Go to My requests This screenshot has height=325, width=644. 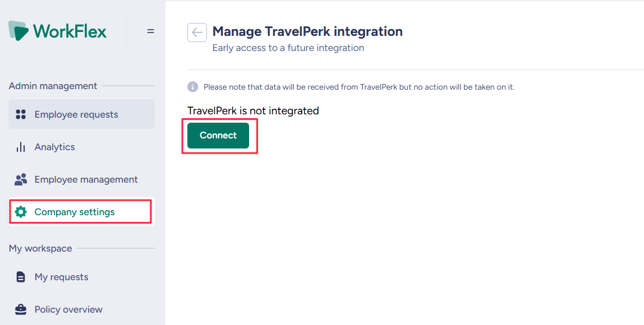click(x=82, y=277)
